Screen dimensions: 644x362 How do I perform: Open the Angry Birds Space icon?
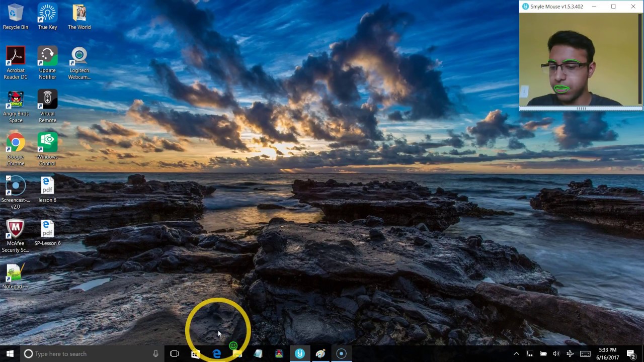[16, 107]
